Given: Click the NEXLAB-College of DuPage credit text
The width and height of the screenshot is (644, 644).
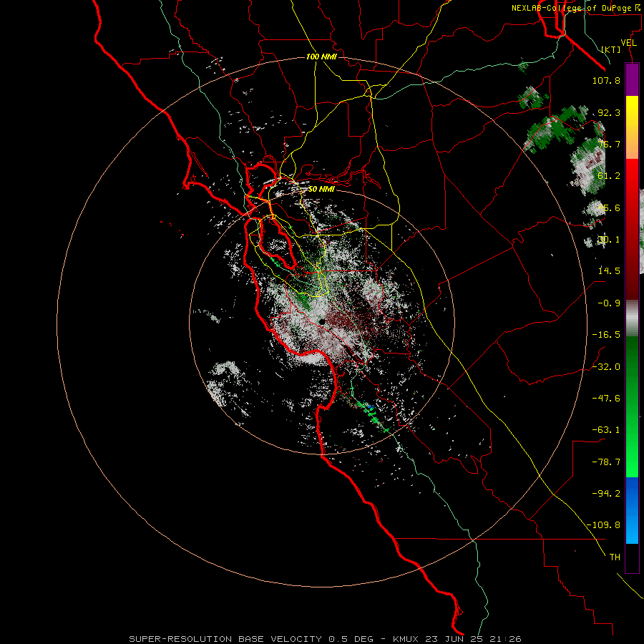Looking at the screenshot, I should tap(577, 8).
